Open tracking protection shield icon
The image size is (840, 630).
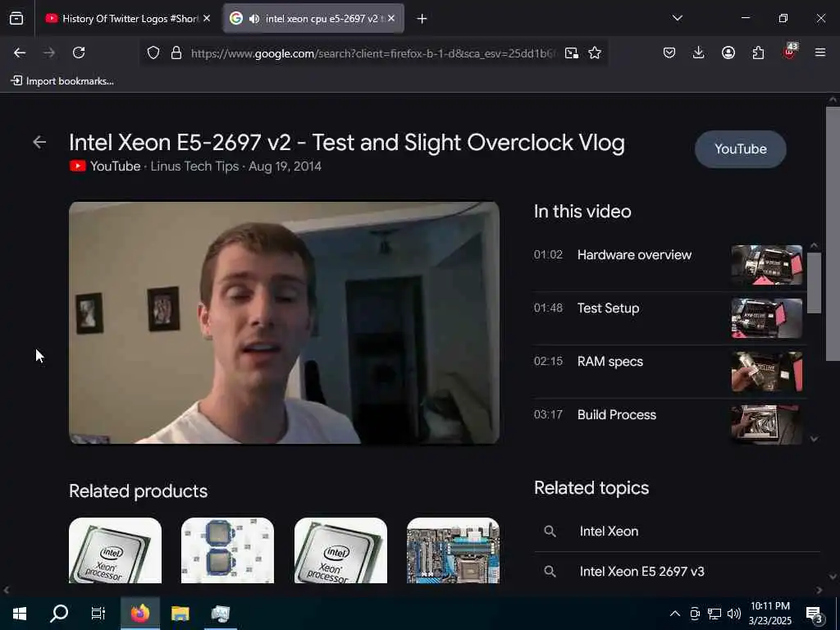tap(153, 53)
